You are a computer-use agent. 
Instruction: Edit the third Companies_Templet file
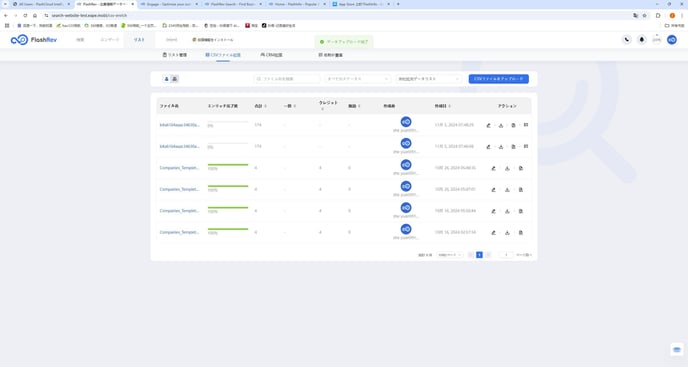(x=494, y=211)
